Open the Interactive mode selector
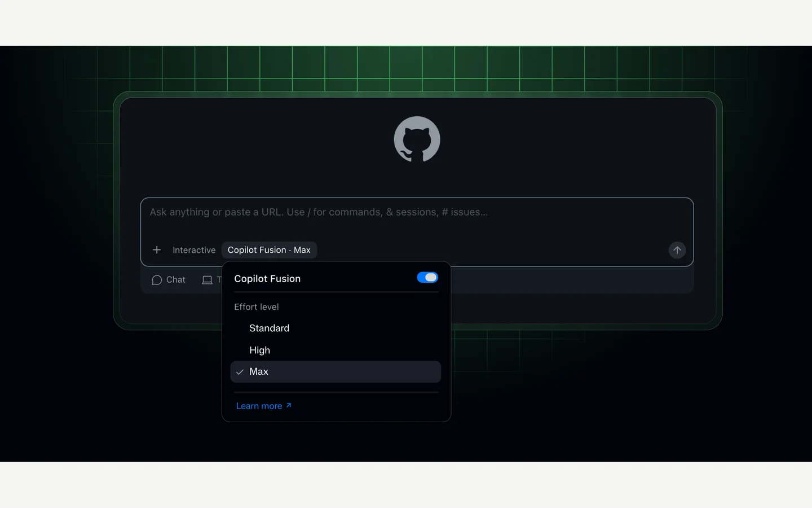Image resolution: width=812 pixels, height=508 pixels. point(194,250)
